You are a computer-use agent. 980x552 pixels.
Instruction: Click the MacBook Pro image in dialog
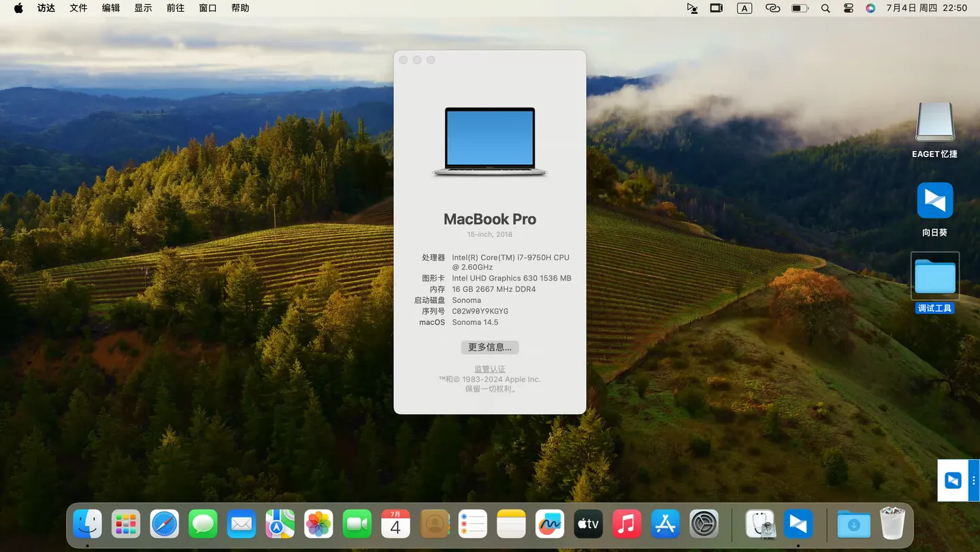pyautogui.click(x=489, y=142)
